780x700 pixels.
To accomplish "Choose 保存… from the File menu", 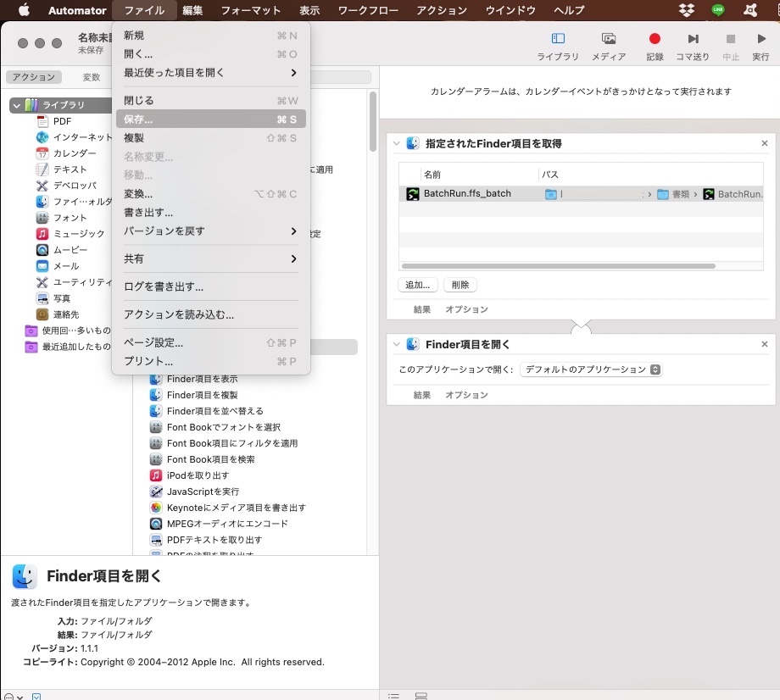I will [210, 119].
